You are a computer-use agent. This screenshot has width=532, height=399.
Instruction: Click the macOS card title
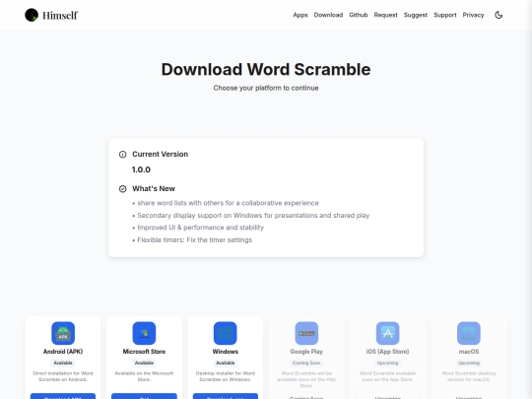(469, 352)
